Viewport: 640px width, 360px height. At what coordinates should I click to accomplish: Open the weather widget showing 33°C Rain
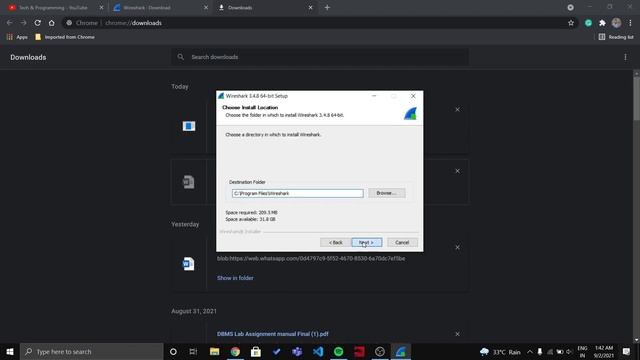(500, 352)
